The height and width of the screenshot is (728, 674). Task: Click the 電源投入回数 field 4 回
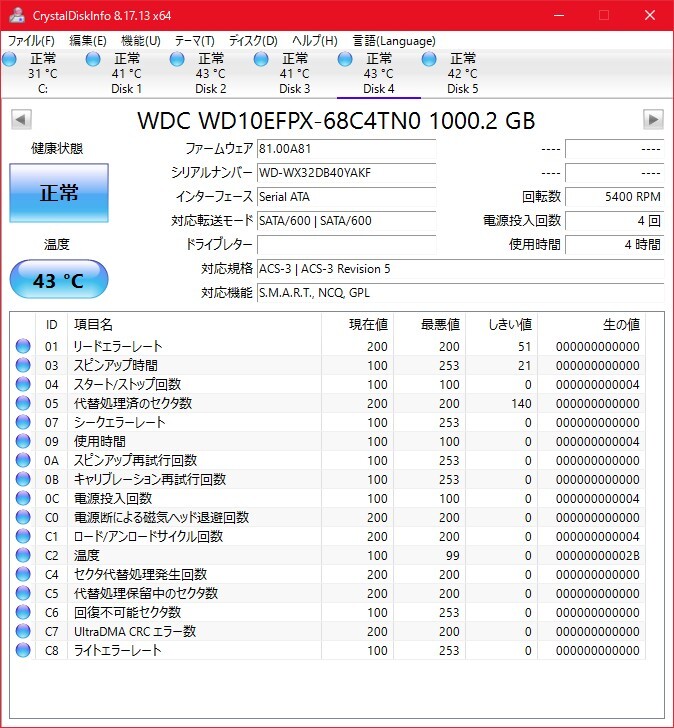(615, 221)
